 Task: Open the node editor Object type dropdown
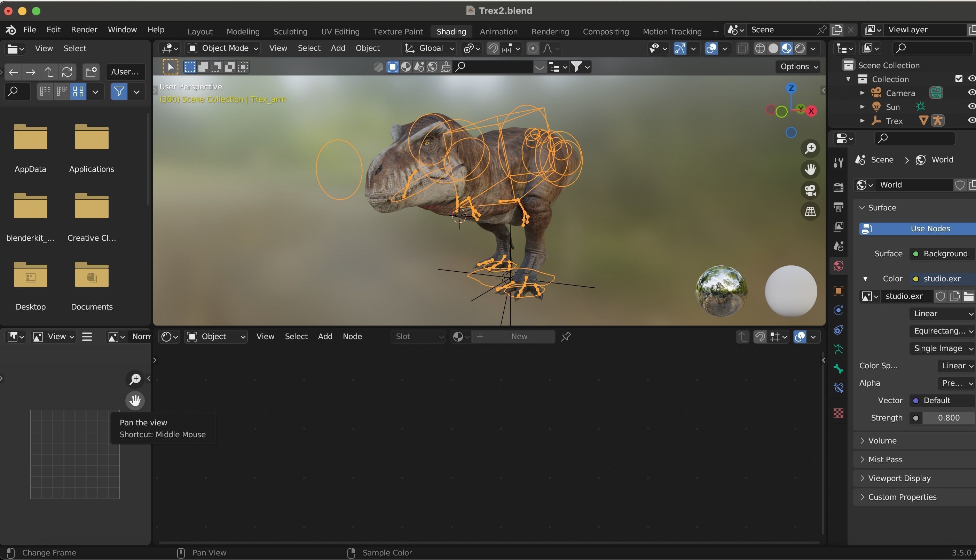(x=215, y=337)
